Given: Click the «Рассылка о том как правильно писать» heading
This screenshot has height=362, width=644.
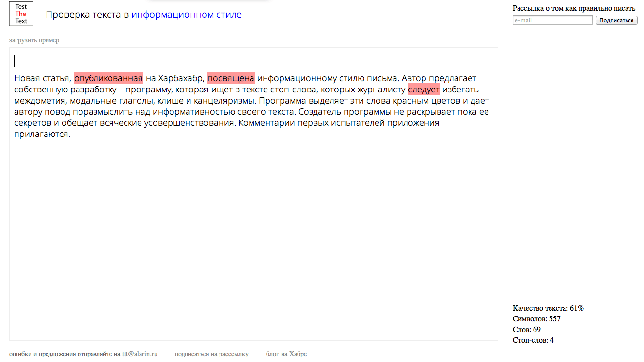Looking at the screenshot, I should [574, 8].
